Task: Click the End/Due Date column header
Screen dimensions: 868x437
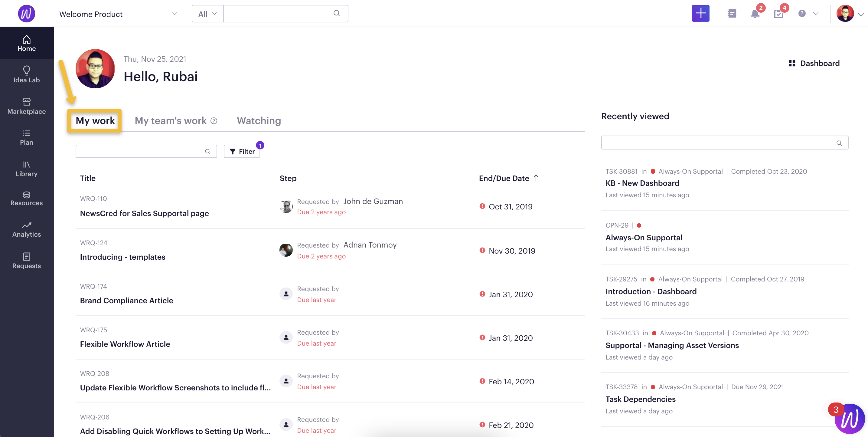Action: click(504, 178)
